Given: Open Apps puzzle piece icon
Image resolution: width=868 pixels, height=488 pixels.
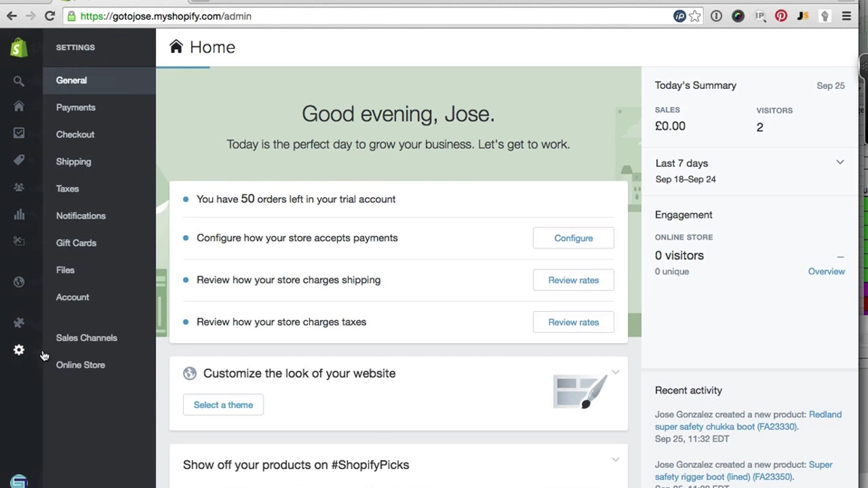Looking at the screenshot, I should click(19, 323).
